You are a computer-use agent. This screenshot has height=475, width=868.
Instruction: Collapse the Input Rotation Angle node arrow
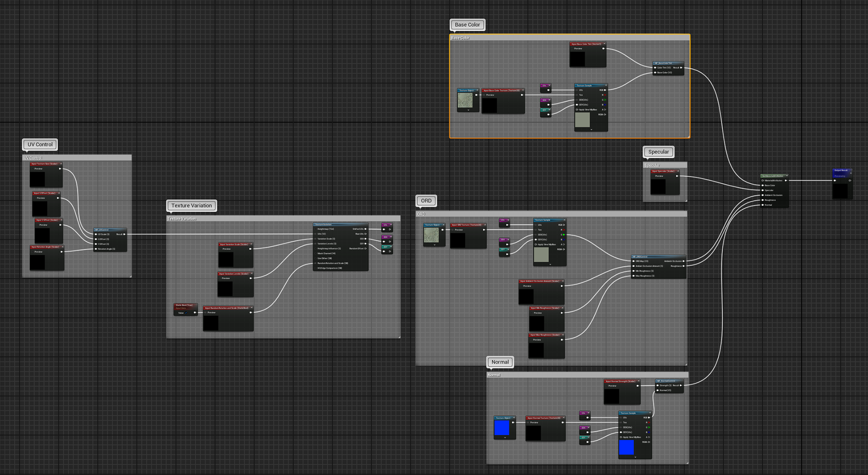[62, 247]
